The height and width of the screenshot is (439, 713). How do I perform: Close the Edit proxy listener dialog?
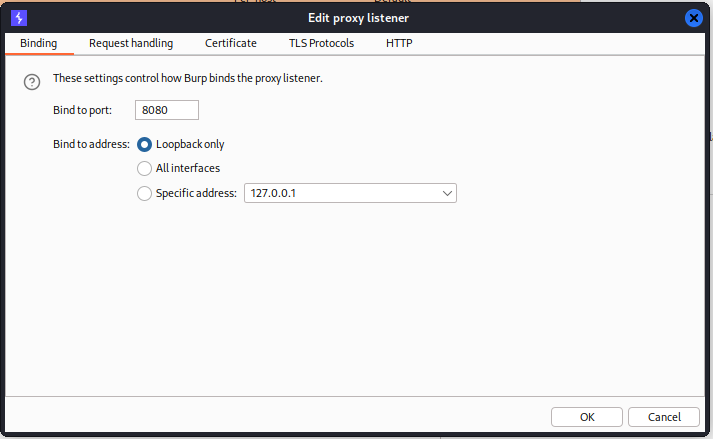point(693,17)
